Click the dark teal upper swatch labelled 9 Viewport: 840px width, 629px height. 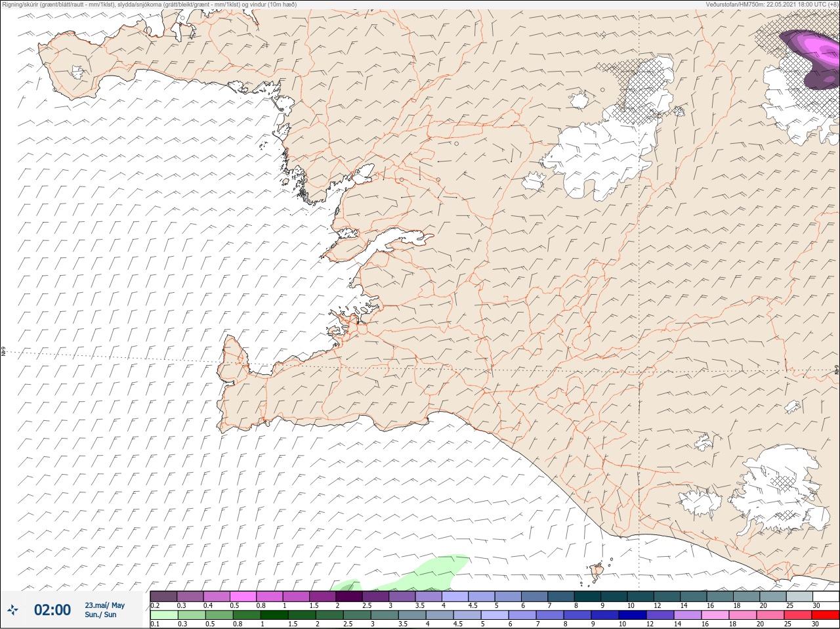point(614,596)
